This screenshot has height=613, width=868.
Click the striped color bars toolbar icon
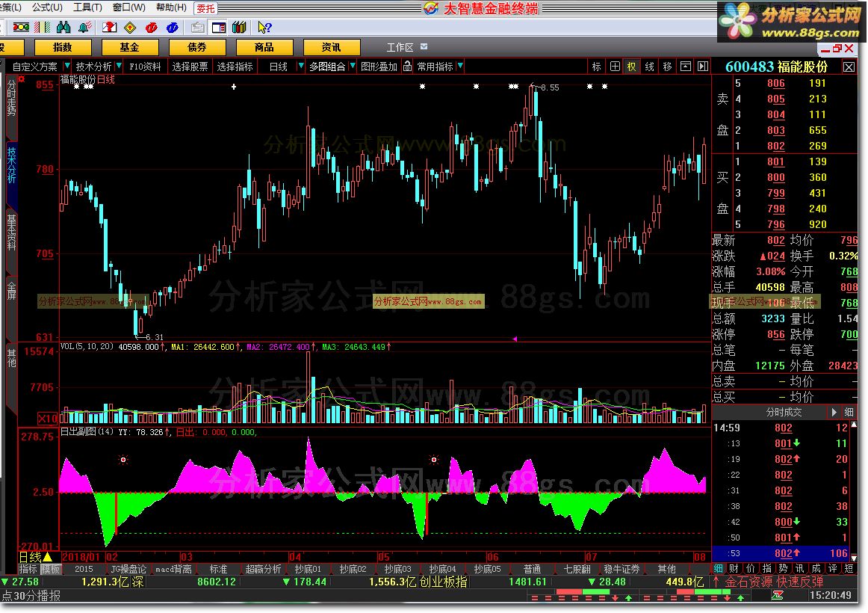[42, 27]
